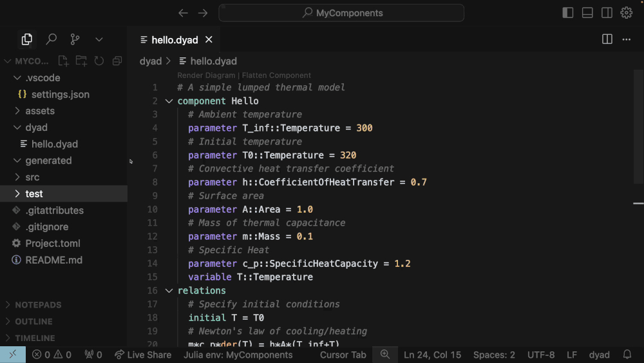644x363 pixels.
Task: Open the notifications bell in status bar
Action: 627,355
